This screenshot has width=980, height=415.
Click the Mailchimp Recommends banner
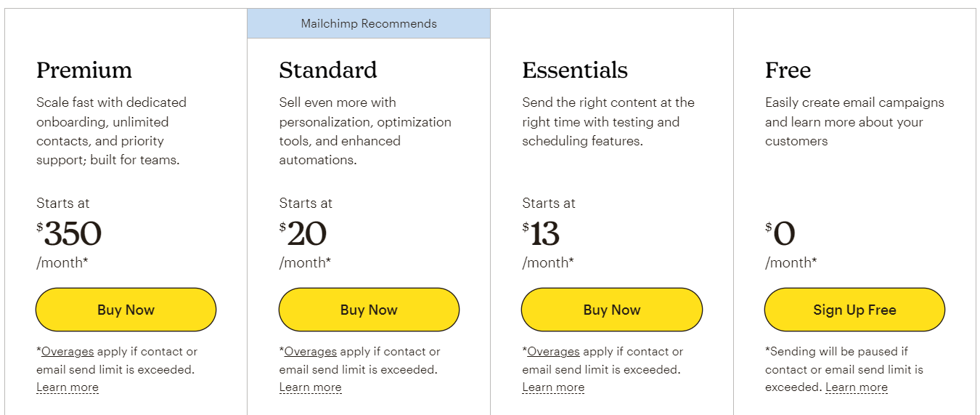369,24
